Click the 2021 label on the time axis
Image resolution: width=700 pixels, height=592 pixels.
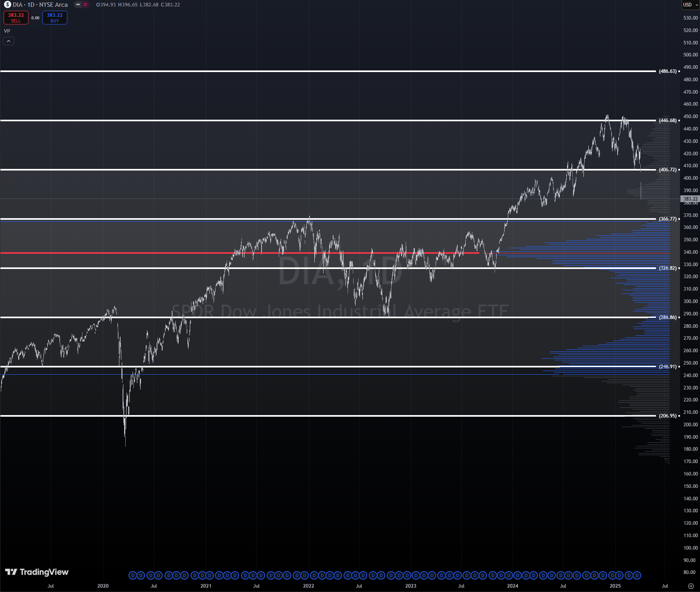[x=206, y=586]
